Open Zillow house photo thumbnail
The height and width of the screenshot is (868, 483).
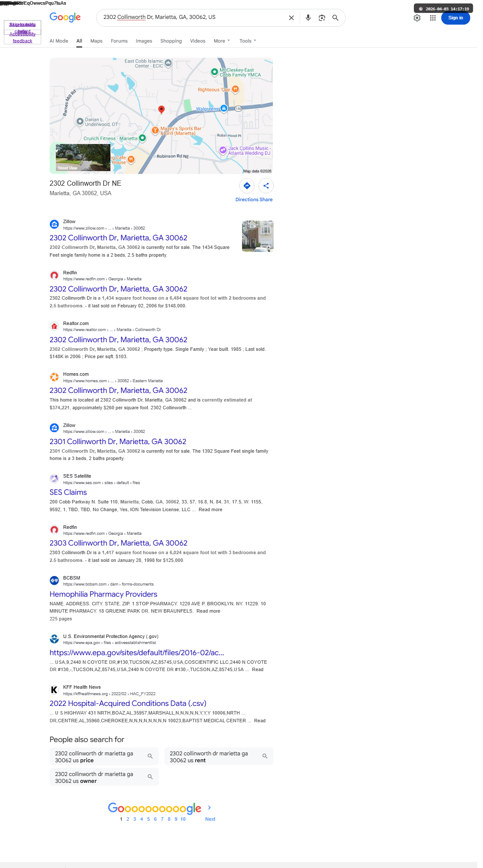coord(257,236)
